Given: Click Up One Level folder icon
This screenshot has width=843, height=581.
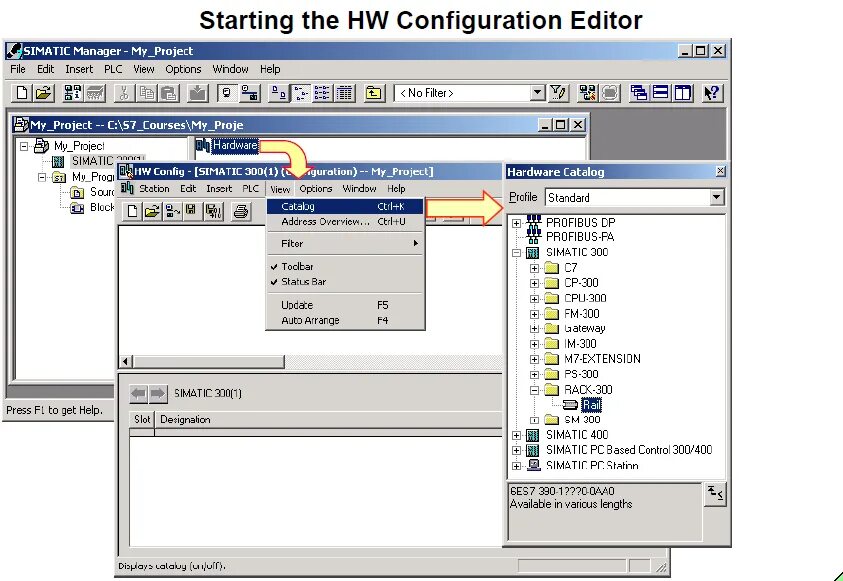Looking at the screenshot, I should point(373,93).
